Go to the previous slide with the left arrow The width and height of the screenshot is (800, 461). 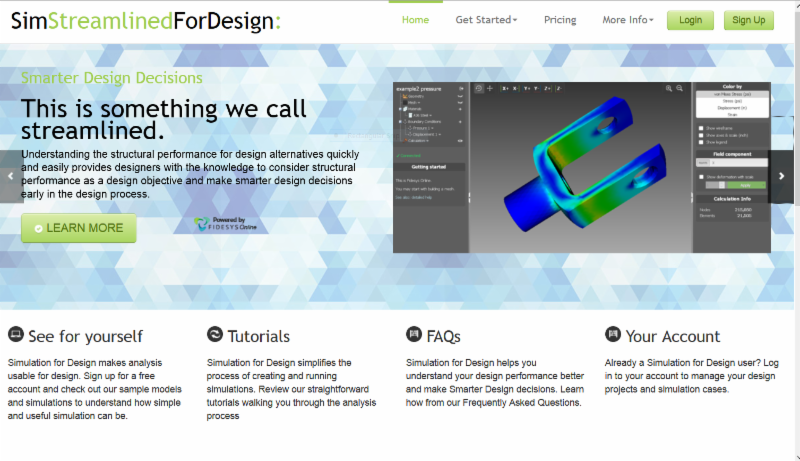(x=11, y=176)
